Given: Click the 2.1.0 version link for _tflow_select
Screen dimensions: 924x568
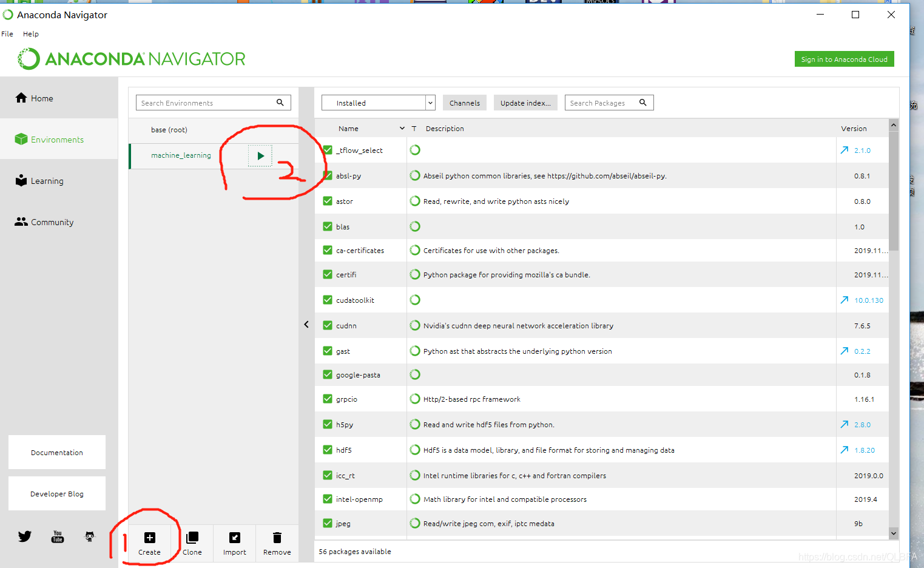Looking at the screenshot, I should 862,150.
